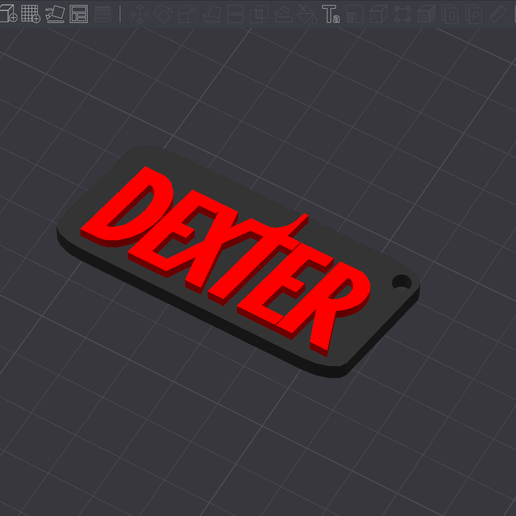Viewport: 516px width, 516px height.
Task: Click the Arrange all objects icon
Action: pyautogui.click(x=79, y=14)
